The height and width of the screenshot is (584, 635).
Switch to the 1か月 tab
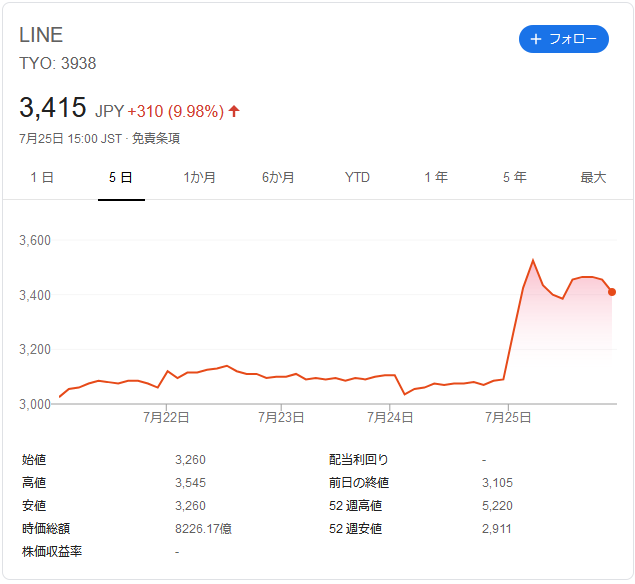tap(199, 177)
